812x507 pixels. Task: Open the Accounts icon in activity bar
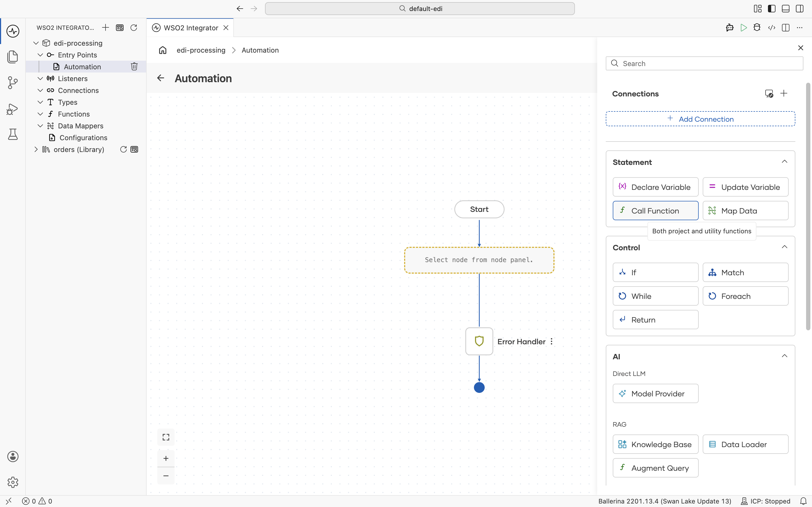(13, 457)
